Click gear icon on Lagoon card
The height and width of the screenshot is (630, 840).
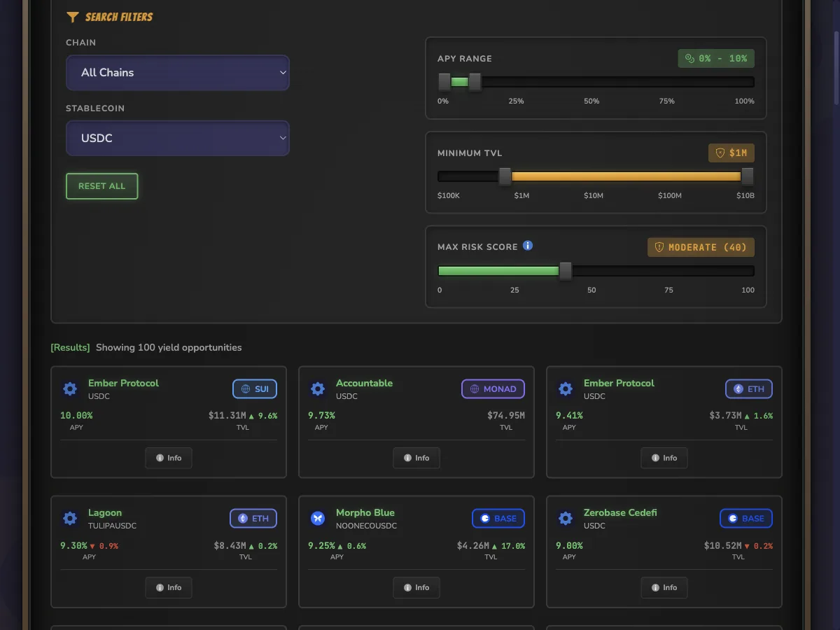[x=70, y=519]
